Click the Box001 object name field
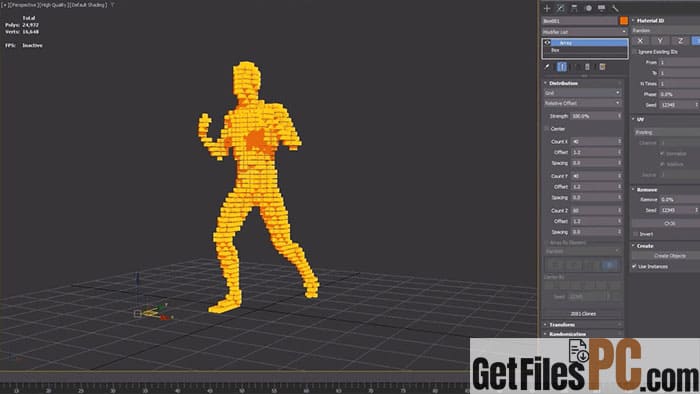The width and height of the screenshot is (700, 394). (580, 21)
